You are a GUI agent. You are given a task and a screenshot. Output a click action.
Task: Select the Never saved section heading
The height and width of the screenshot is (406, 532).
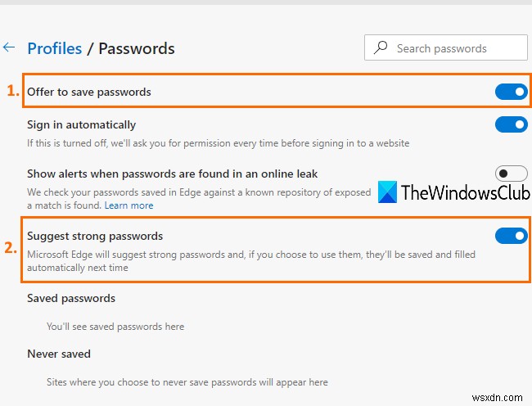click(x=59, y=354)
